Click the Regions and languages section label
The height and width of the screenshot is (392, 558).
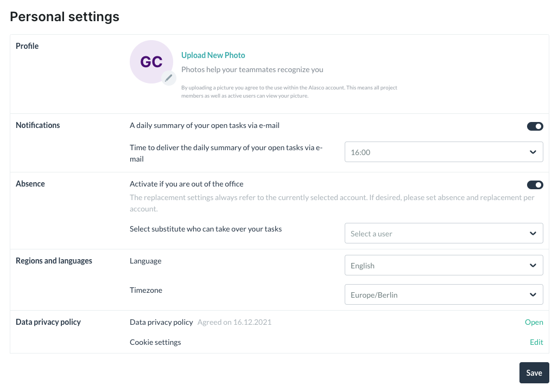coord(54,261)
